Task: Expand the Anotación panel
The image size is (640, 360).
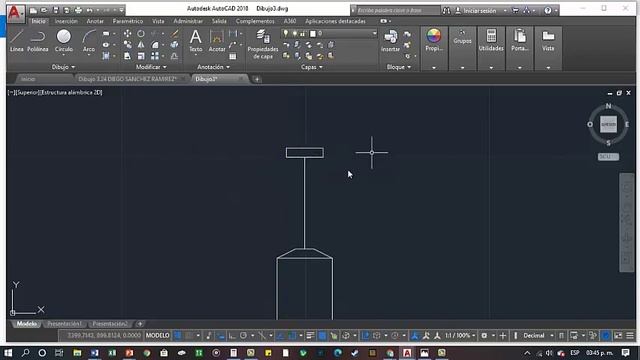Action: click(213, 67)
